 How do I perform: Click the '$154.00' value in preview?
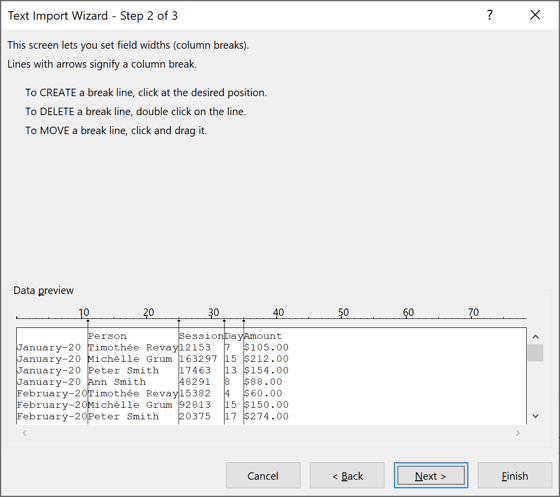point(266,370)
